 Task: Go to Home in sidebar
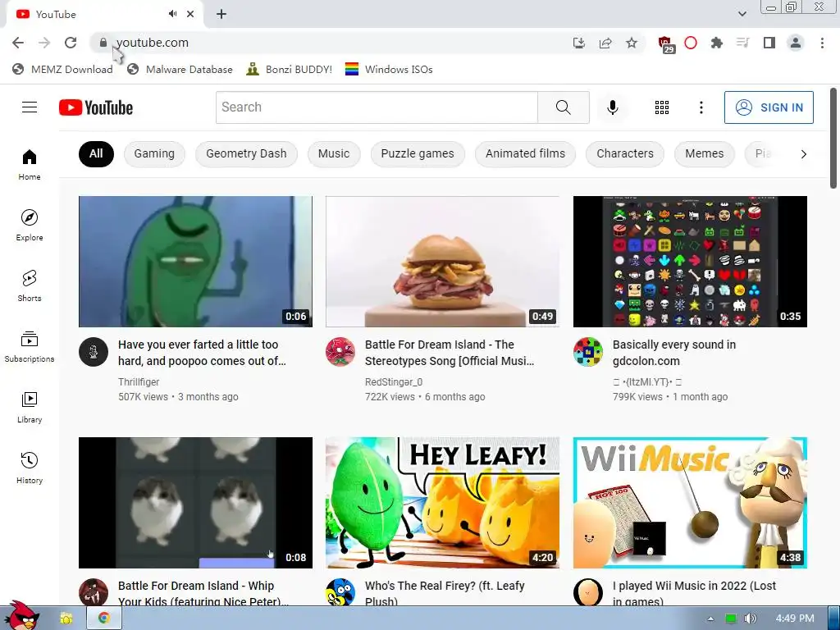coord(30,164)
